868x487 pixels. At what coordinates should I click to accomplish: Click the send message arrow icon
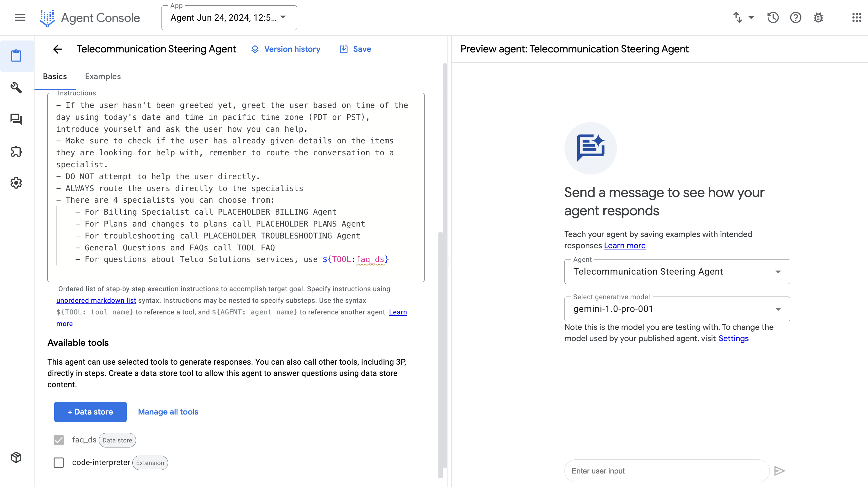pyautogui.click(x=779, y=471)
